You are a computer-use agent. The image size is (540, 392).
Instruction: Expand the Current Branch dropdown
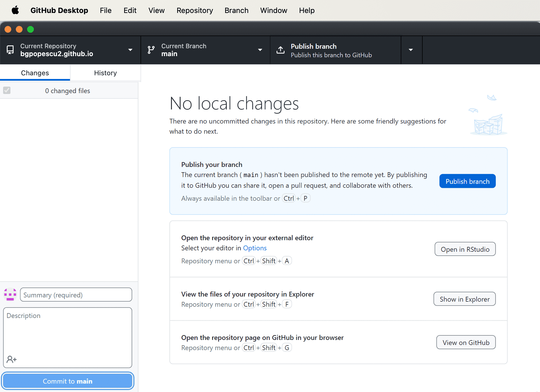[260, 50]
